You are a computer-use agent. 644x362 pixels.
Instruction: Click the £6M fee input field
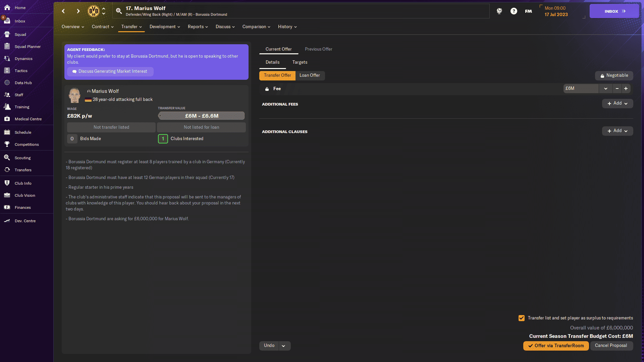(x=581, y=88)
